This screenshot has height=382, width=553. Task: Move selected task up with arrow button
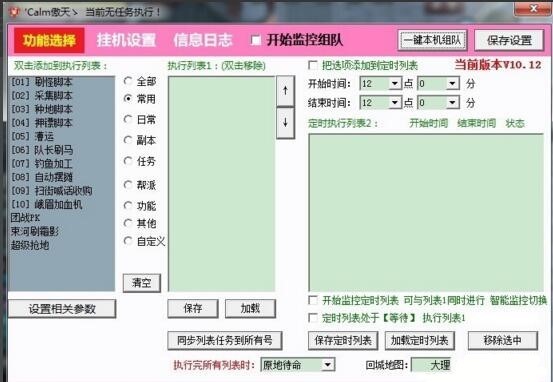(285, 91)
